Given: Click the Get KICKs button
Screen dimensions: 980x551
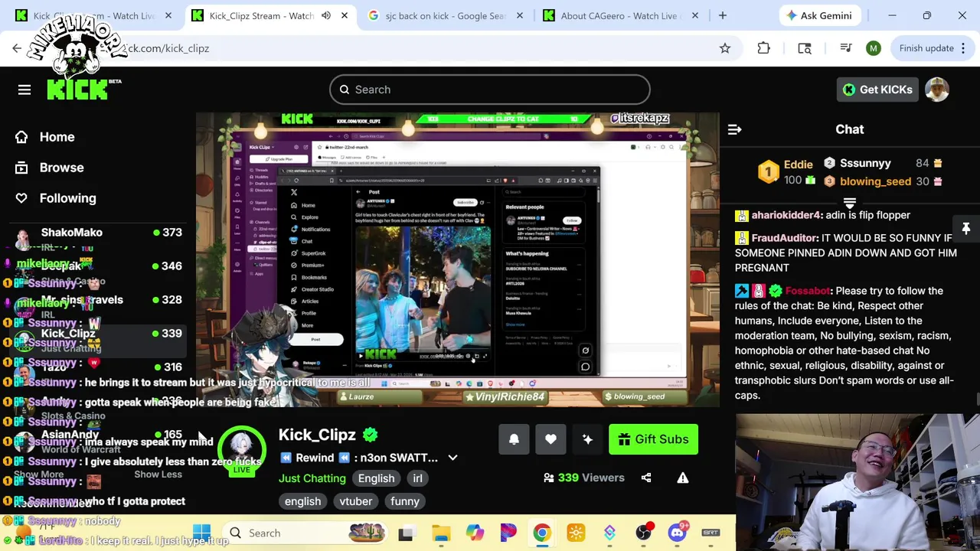Looking at the screenshot, I should click(877, 90).
